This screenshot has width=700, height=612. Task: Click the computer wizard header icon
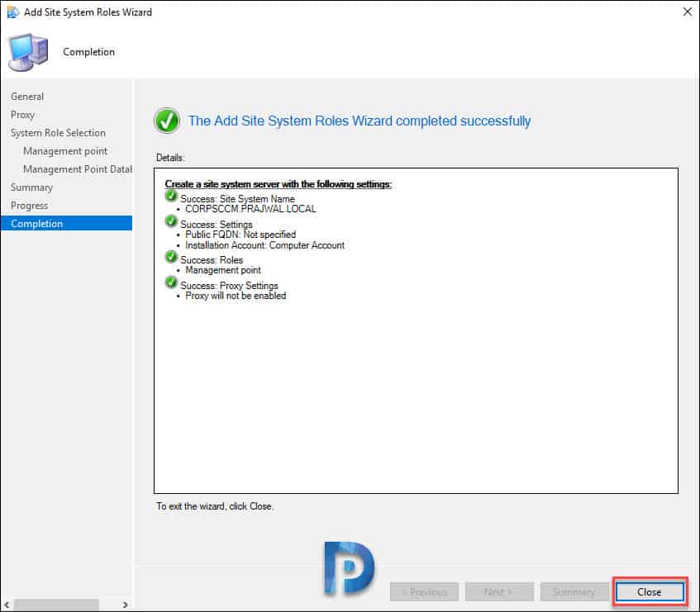28,52
